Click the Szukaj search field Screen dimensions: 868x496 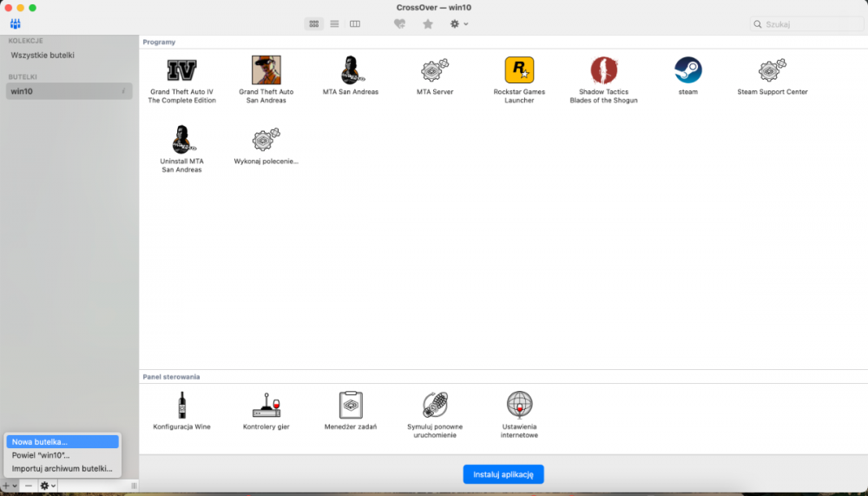[x=806, y=23]
